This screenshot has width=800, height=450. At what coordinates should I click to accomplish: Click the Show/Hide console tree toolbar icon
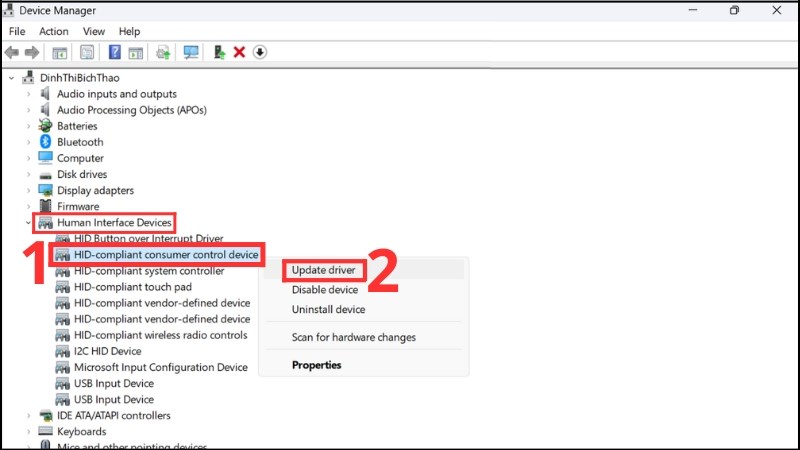[x=60, y=52]
